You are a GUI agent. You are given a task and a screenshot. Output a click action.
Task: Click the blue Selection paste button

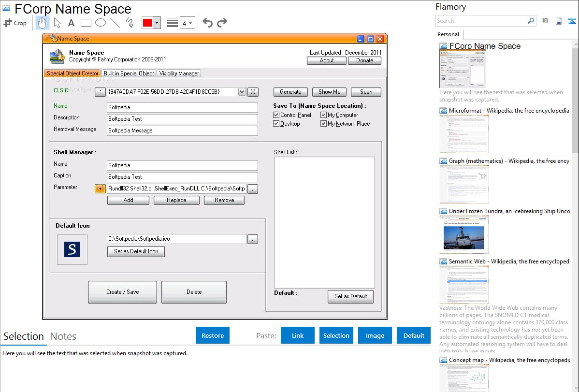[336, 335]
